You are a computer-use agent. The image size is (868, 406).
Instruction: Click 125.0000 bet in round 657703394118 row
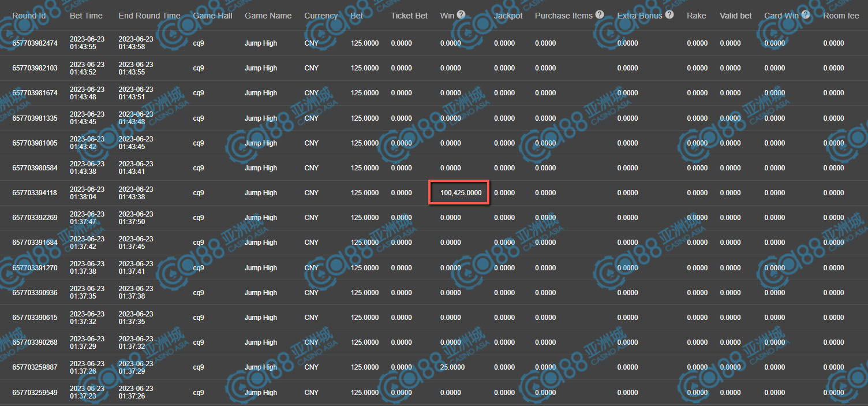click(x=365, y=193)
